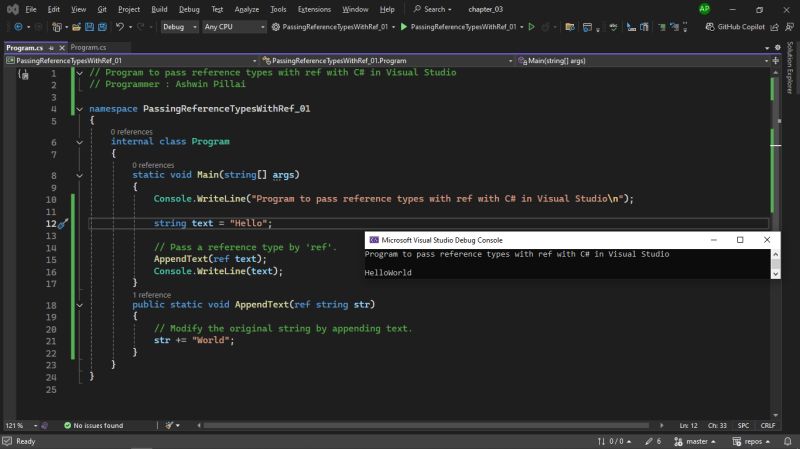Click the Undo arrow icon
800x449 pixels.
pyautogui.click(x=120, y=27)
